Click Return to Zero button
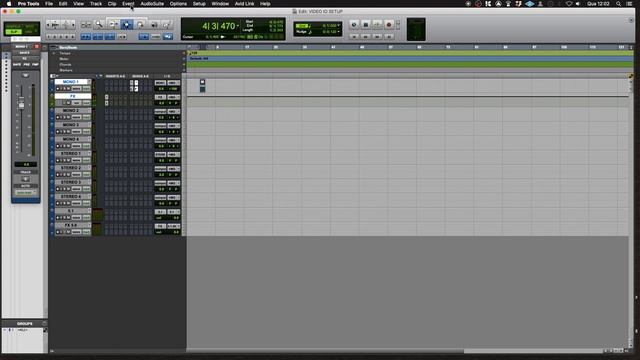This screenshot has width=640, height=360. pyautogui.click(x=354, y=37)
